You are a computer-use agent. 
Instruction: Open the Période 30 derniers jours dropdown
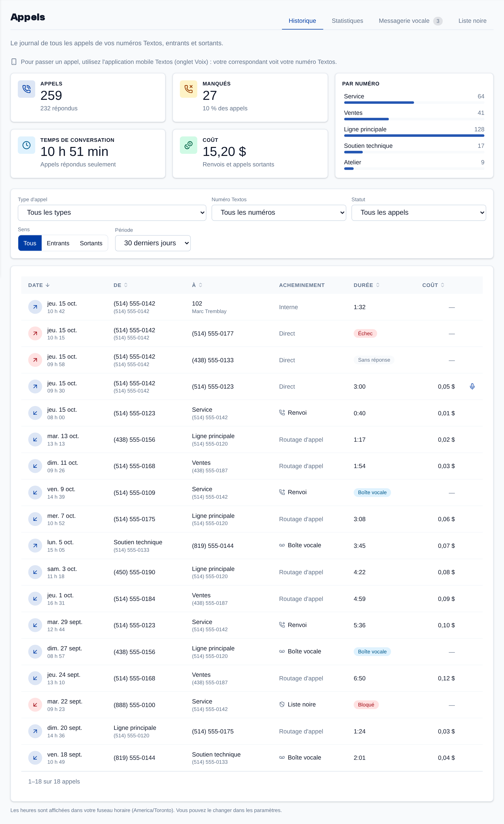[x=153, y=243]
